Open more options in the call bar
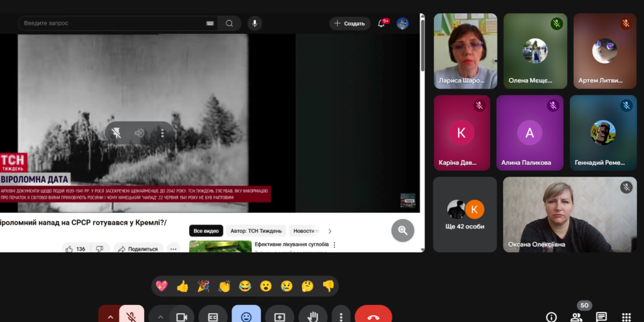644x322 pixels. coord(341,316)
